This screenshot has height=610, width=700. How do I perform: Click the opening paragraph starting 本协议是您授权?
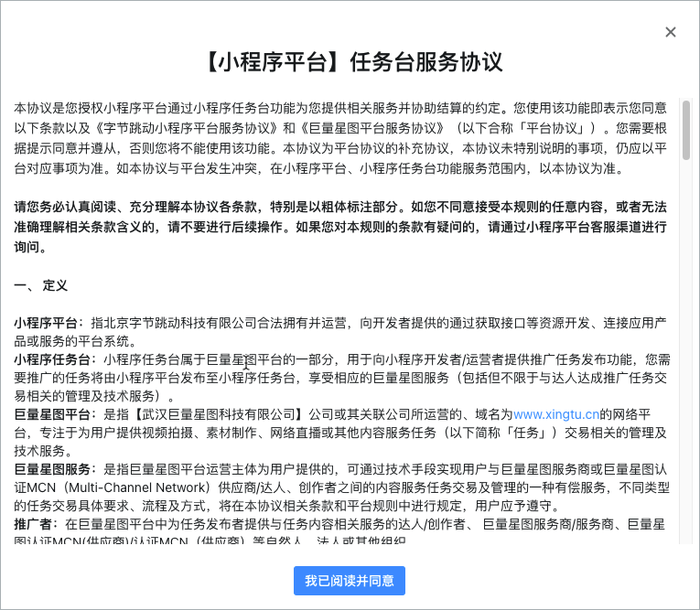coord(340,138)
